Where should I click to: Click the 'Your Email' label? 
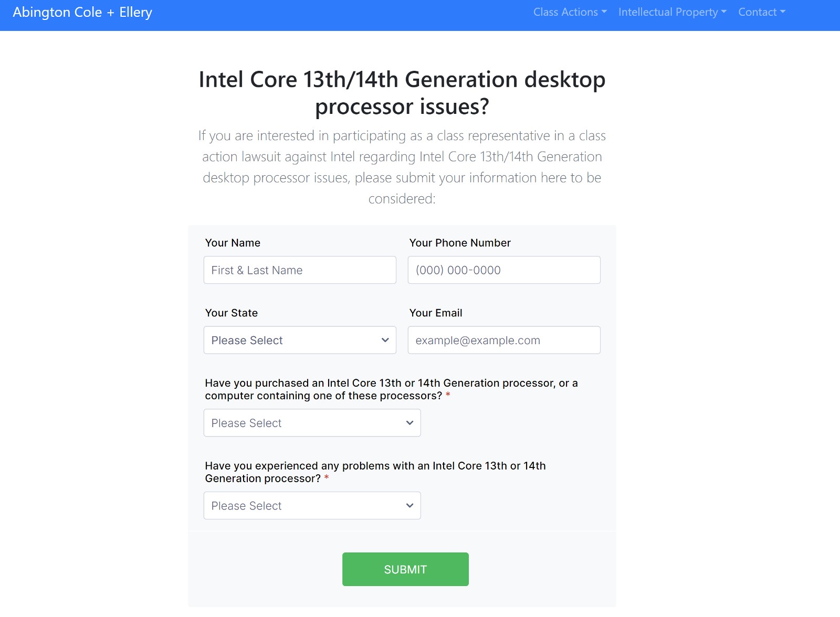coord(436,313)
